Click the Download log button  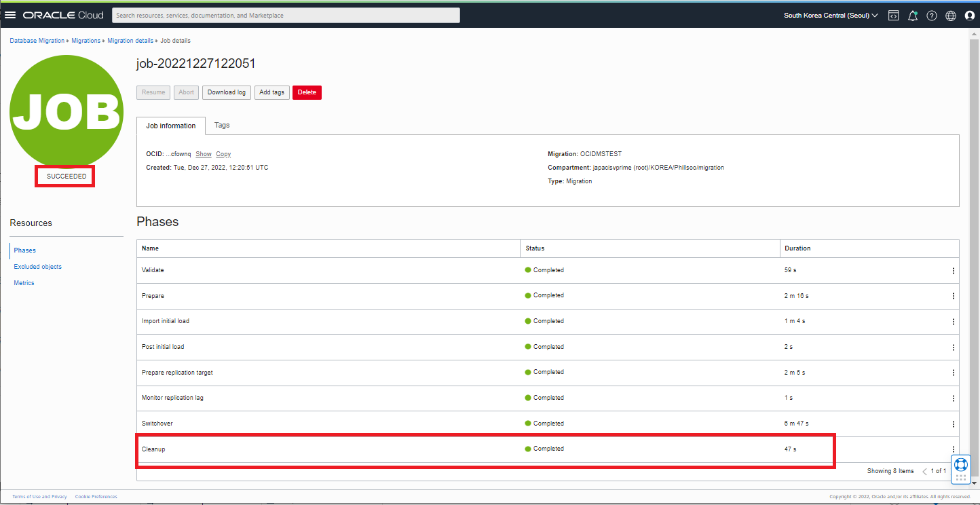click(227, 92)
